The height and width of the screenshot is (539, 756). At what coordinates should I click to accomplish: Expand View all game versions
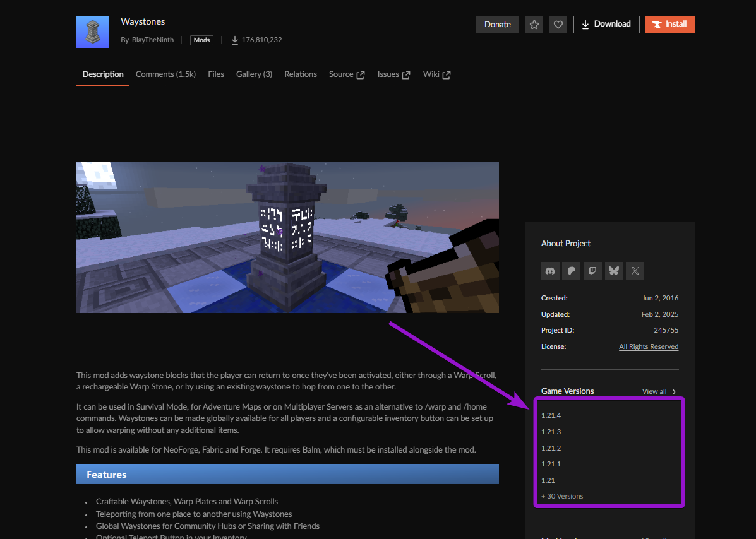pos(659,391)
